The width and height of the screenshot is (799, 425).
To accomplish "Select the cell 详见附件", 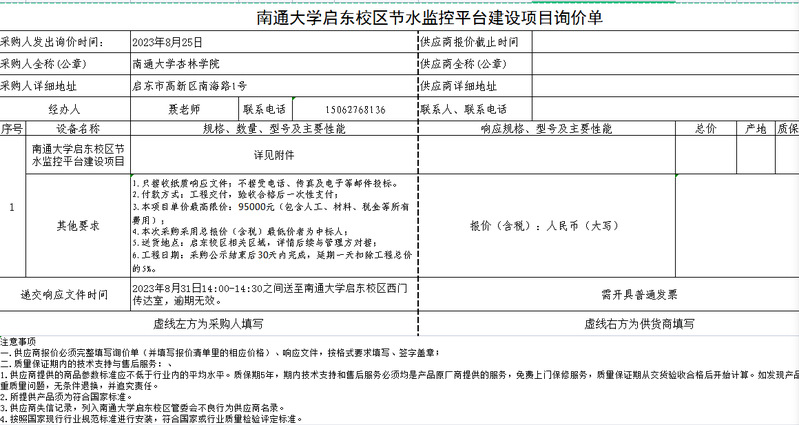I will [x=274, y=155].
